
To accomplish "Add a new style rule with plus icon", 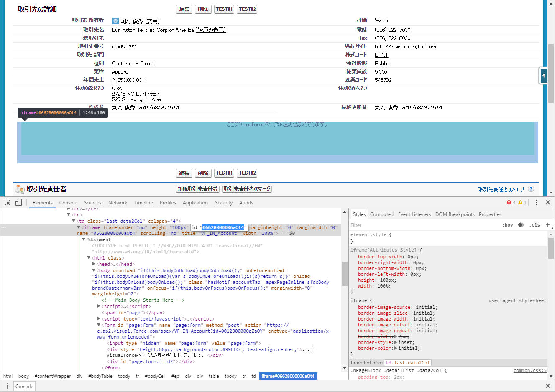I will [548, 225].
